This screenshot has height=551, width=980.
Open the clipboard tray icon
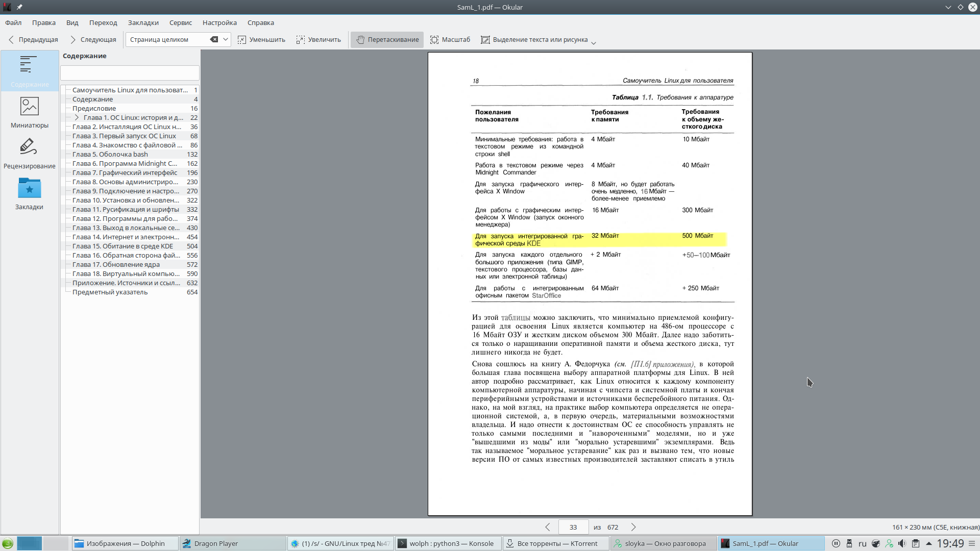coord(916,543)
